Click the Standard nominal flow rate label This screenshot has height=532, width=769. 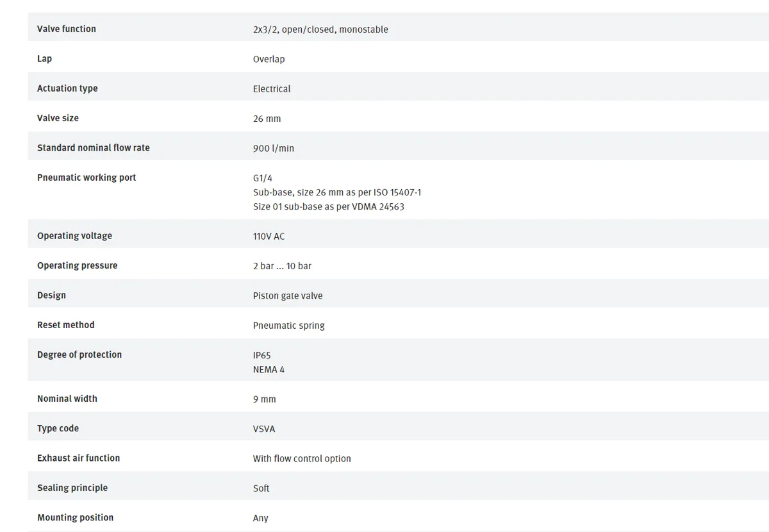tap(94, 147)
